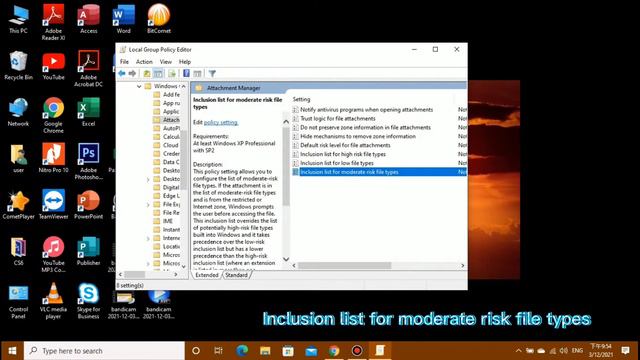Expand the Desktop Window tree node arrow

148,179
